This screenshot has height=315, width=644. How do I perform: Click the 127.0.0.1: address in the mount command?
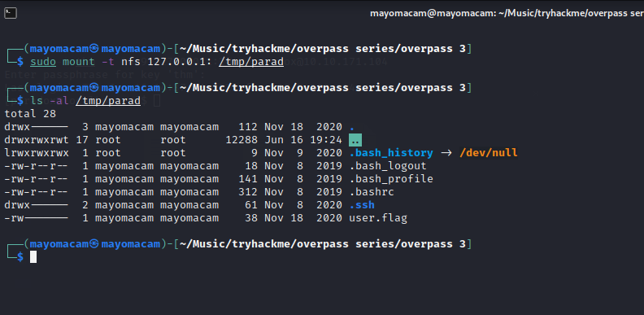[x=180, y=62]
